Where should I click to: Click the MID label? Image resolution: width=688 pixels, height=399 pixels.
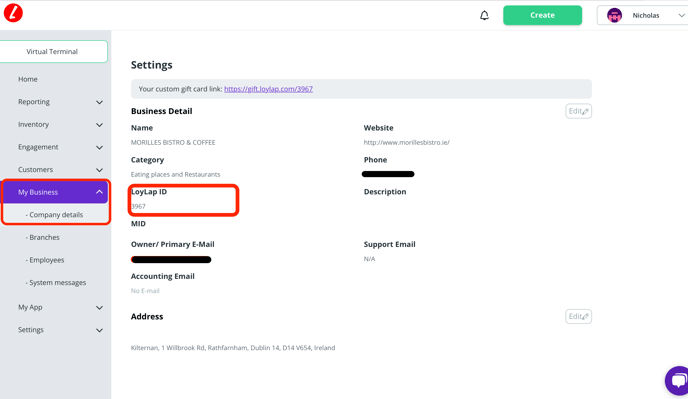coord(138,224)
